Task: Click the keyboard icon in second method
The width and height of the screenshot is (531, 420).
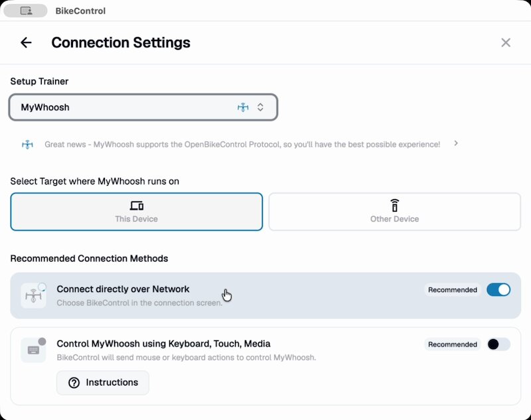Action: (33, 350)
